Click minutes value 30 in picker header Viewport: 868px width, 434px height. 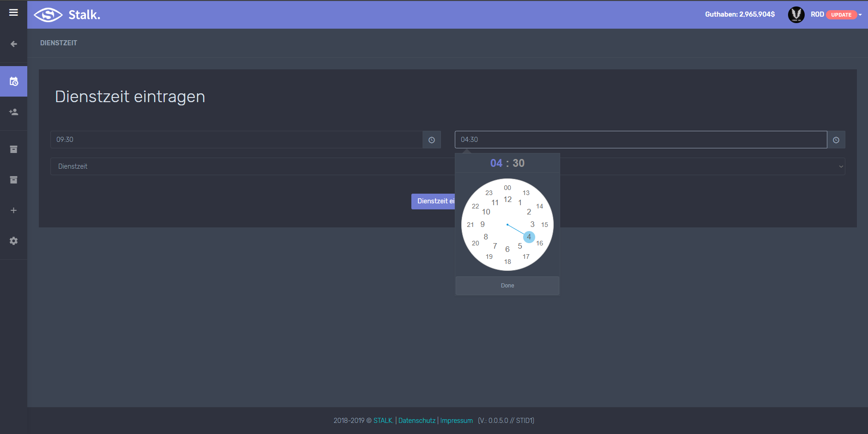518,163
